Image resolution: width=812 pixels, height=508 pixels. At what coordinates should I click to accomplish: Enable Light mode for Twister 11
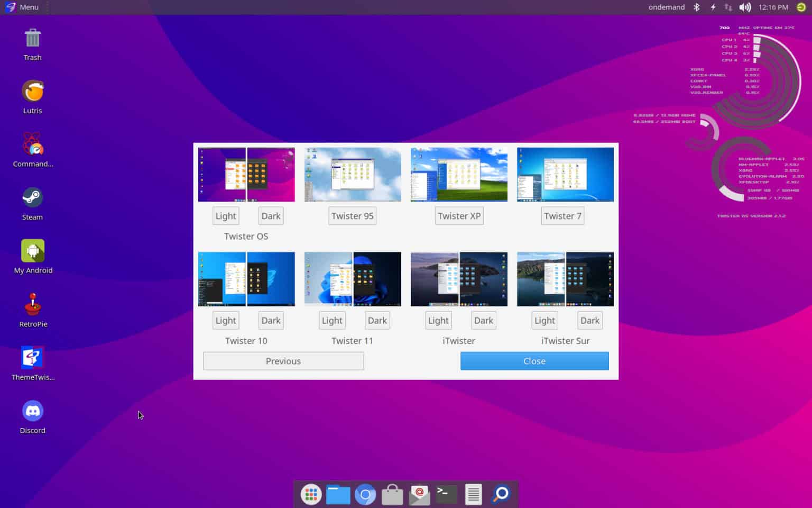331,320
